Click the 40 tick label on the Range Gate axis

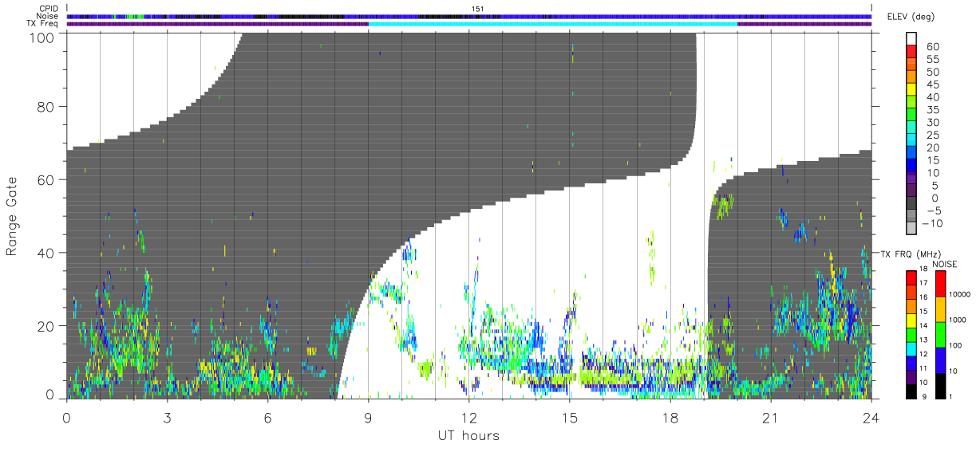point(46,253)
